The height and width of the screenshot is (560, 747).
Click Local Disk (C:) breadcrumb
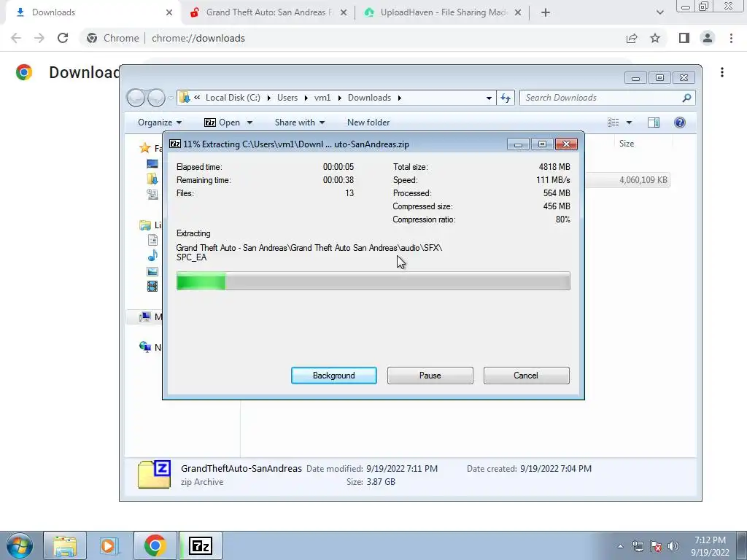233,98
